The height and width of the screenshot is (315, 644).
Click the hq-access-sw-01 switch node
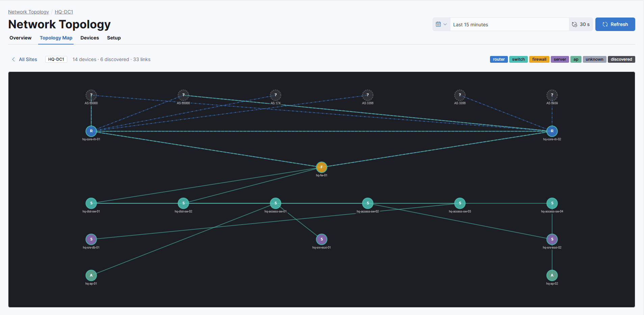pyautogui.click(x=276, y=203)
